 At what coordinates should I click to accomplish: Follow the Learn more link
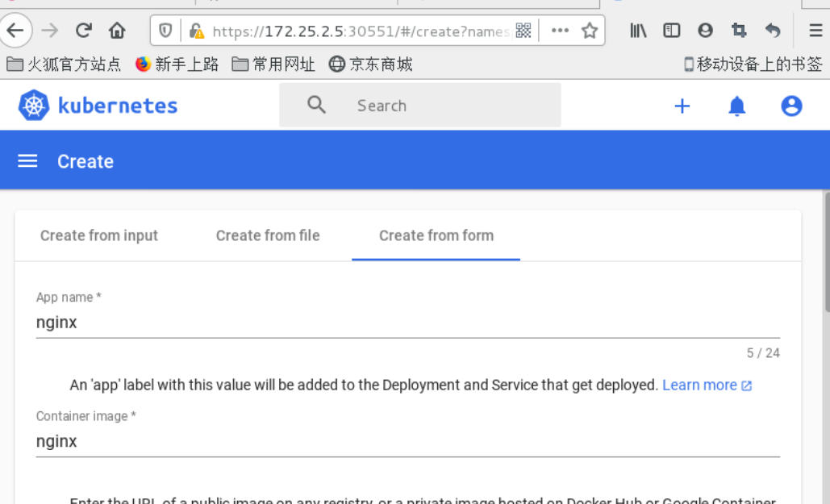point(699,385)
